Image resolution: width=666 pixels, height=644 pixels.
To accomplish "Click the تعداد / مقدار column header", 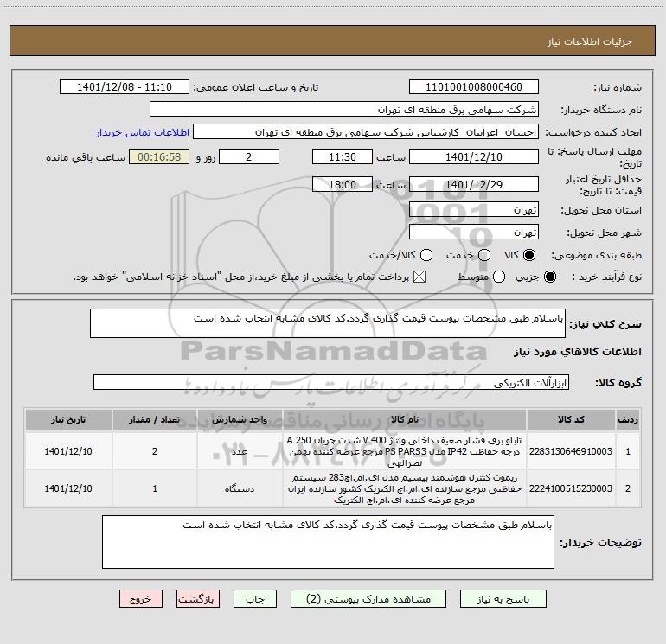I will tap(155, 419).
